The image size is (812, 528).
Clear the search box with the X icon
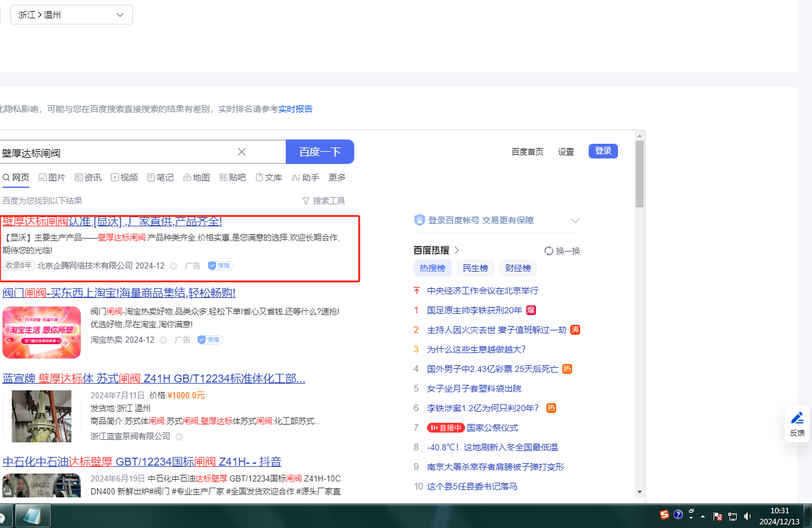coord(242,152)
